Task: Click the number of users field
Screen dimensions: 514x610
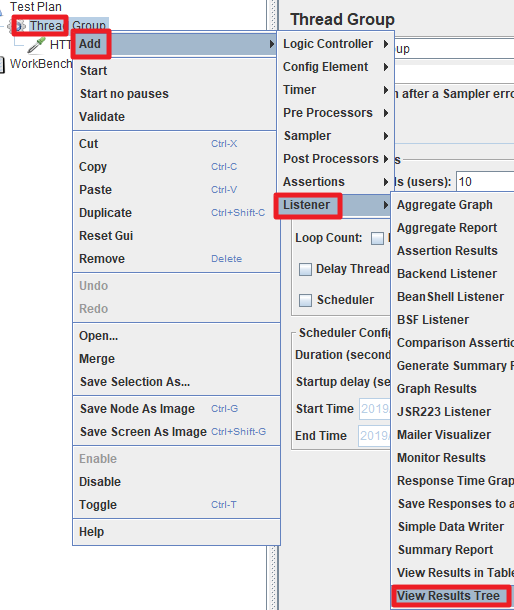Action: [x=485, y=182]
